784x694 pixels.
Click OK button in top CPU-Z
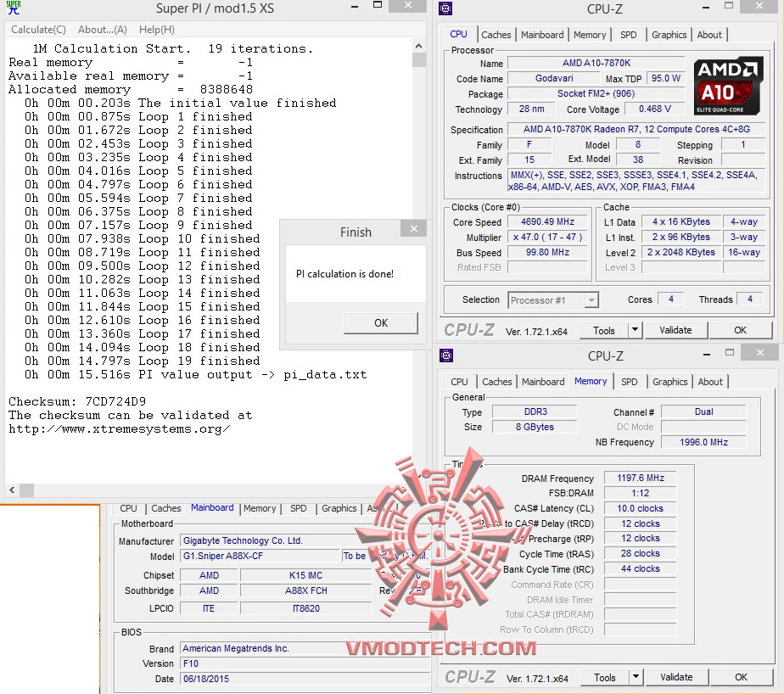pos(740,330)
